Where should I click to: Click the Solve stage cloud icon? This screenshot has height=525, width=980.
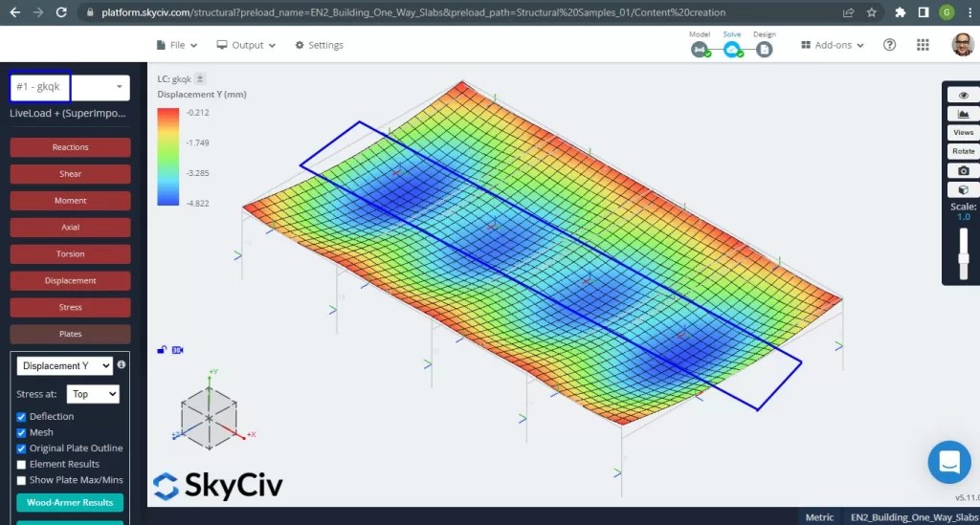pyautogui.click(x=732, y=50)
